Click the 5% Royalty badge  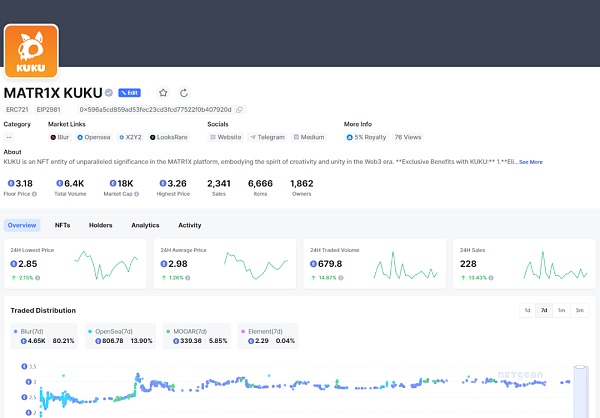366,137
